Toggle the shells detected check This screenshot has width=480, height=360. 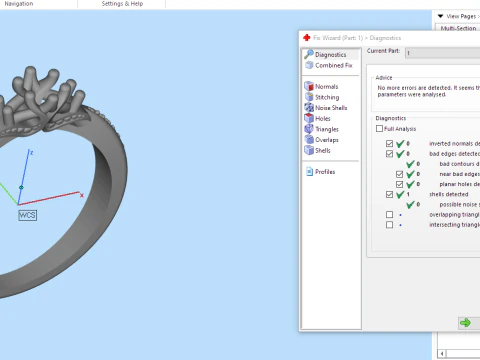(389, 194)
